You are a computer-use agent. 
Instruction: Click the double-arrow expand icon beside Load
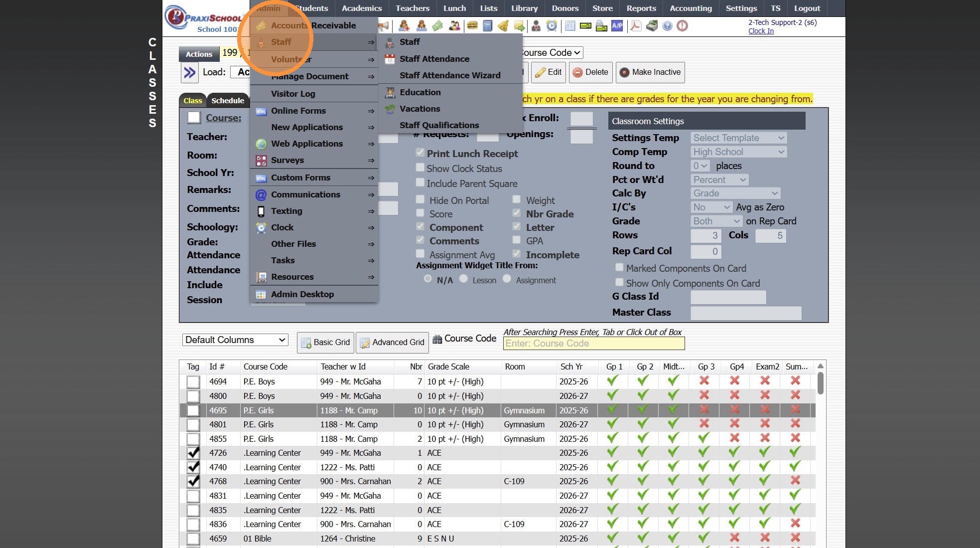tap(189, 73)
